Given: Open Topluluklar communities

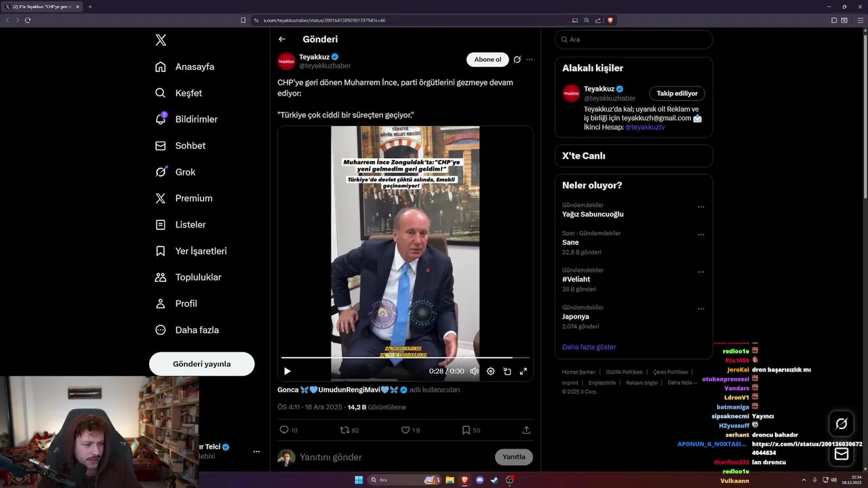Looking at the screenshot, I should tap(188, 277).
